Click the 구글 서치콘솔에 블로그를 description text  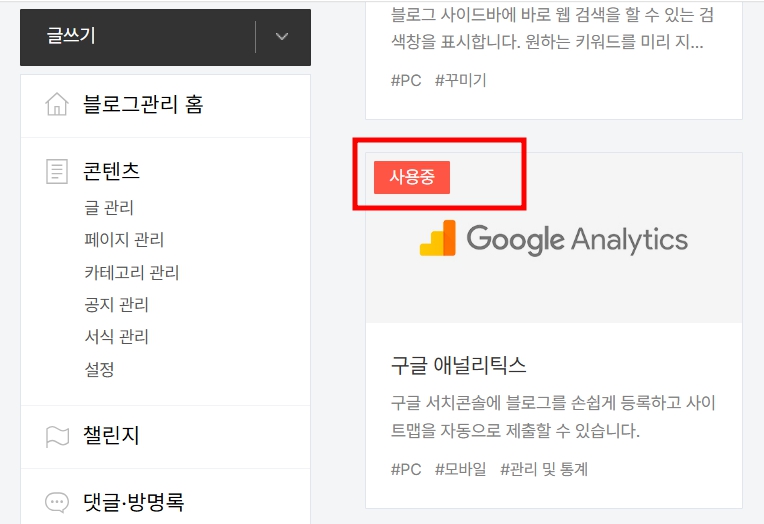click(553, 417)
